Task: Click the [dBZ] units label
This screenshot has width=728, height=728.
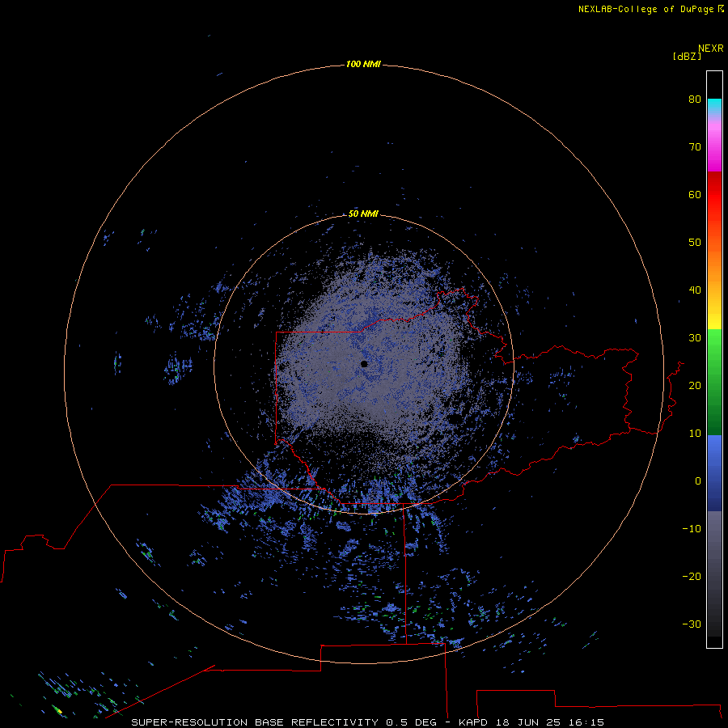Action: click(687, 56)
